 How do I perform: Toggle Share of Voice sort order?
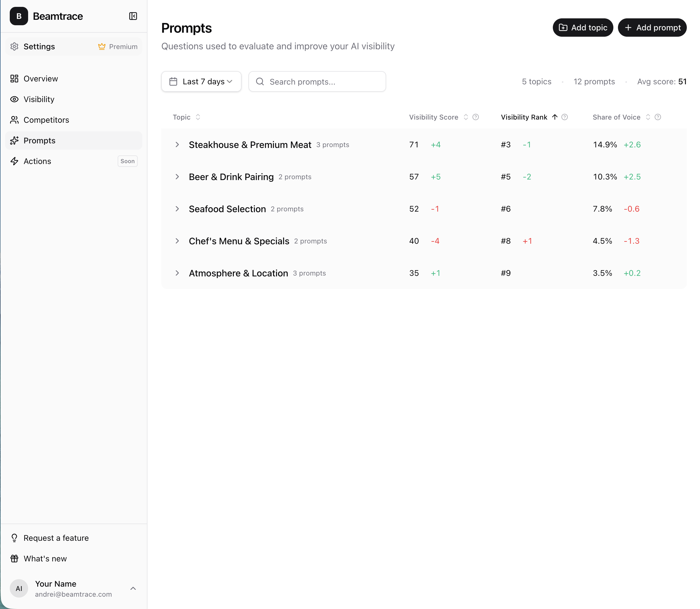coord(648,117)
